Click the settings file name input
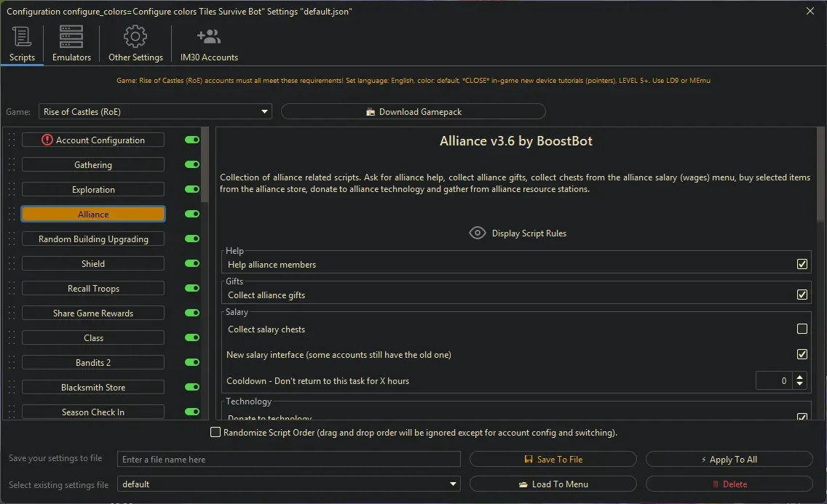This screenshot has height=504, width=827. tap(288, 459)
